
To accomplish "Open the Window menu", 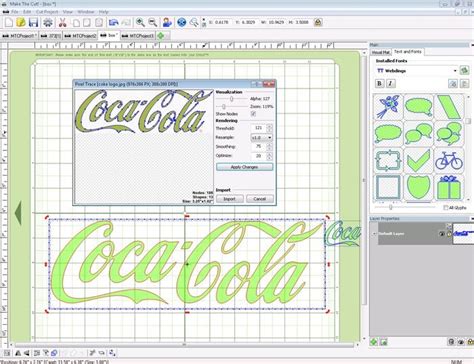I will (86, 12).
